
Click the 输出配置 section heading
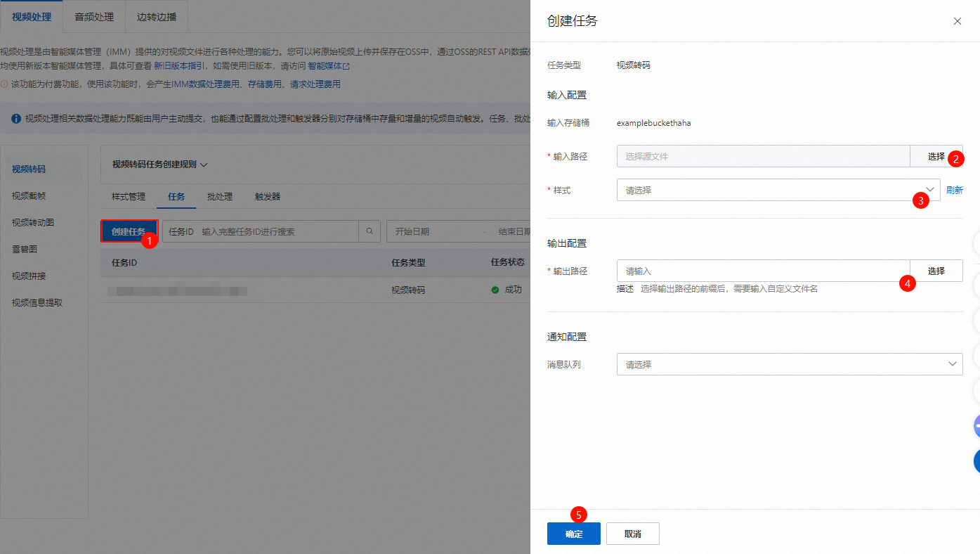click(x=567, y=243)
